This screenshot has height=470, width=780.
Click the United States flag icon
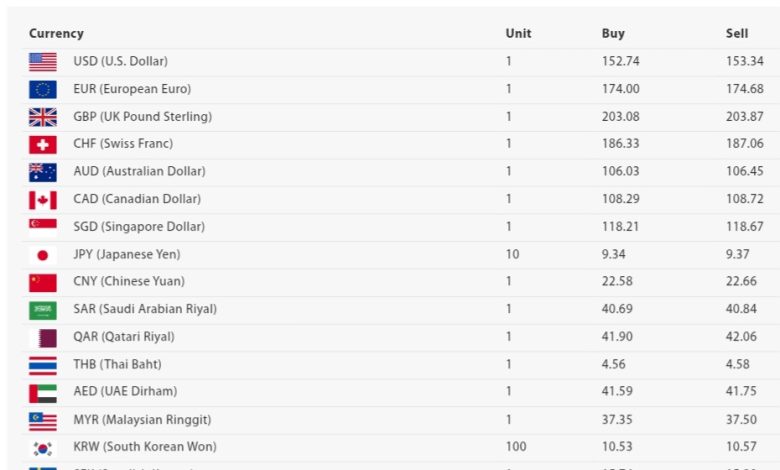(x=43, y=62)
